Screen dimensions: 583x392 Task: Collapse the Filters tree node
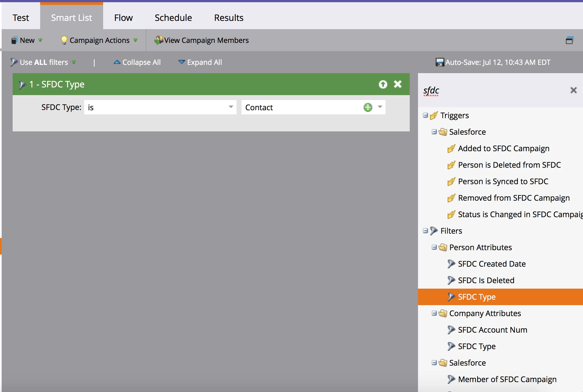[x=425, y=231]
